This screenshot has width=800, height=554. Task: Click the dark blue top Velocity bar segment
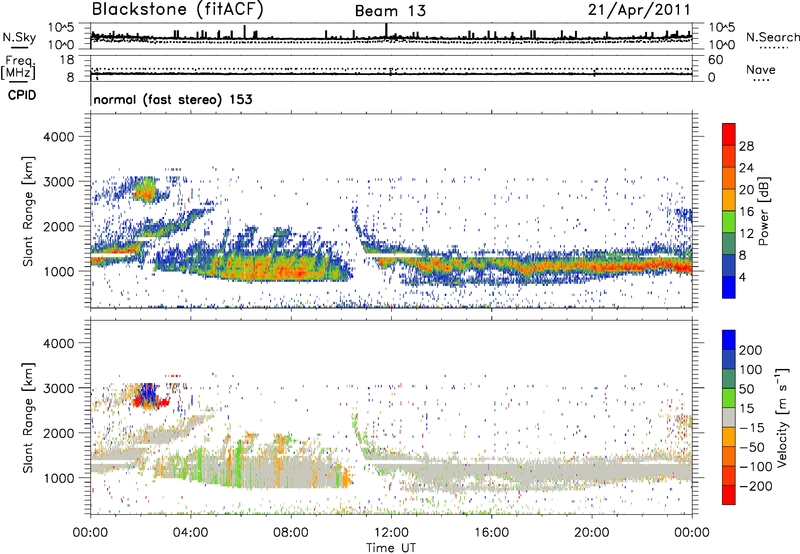(729, 340)
